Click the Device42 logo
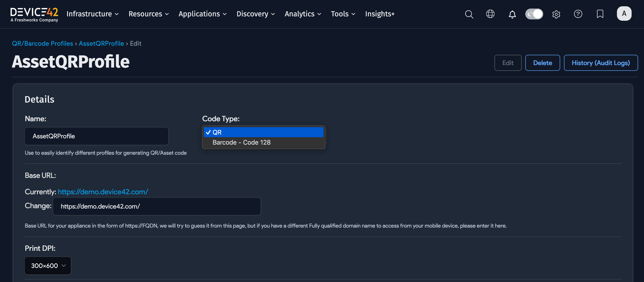644x282 pixels. pos(34,14)
